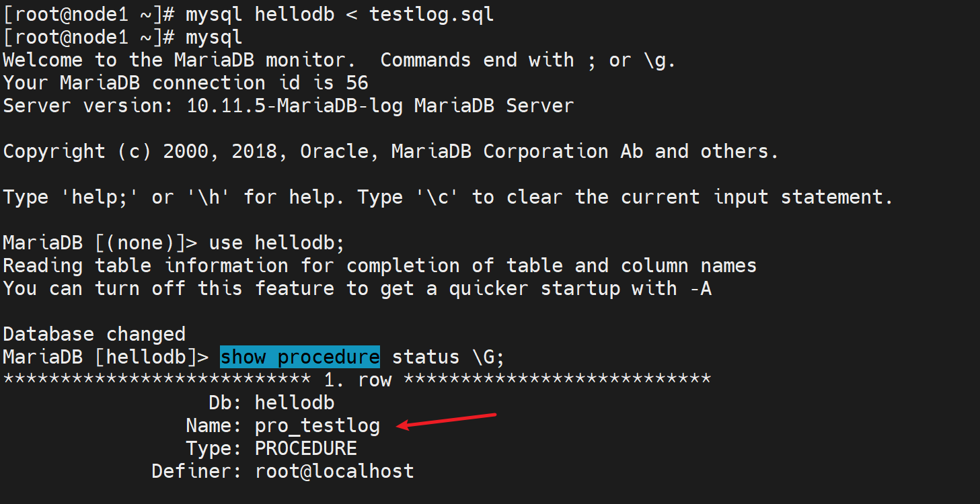The width and height of the screenshot is (980, 504).
Task: Click the -A option text
Action: click(700, 288)
